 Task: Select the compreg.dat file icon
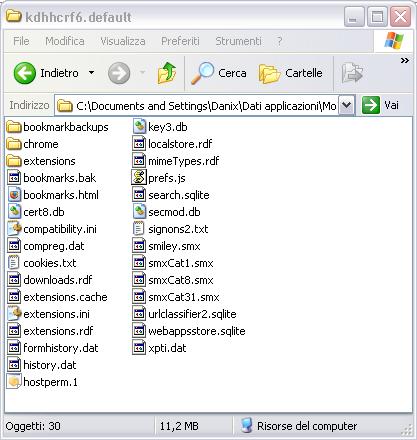click(x=14, y=246)
